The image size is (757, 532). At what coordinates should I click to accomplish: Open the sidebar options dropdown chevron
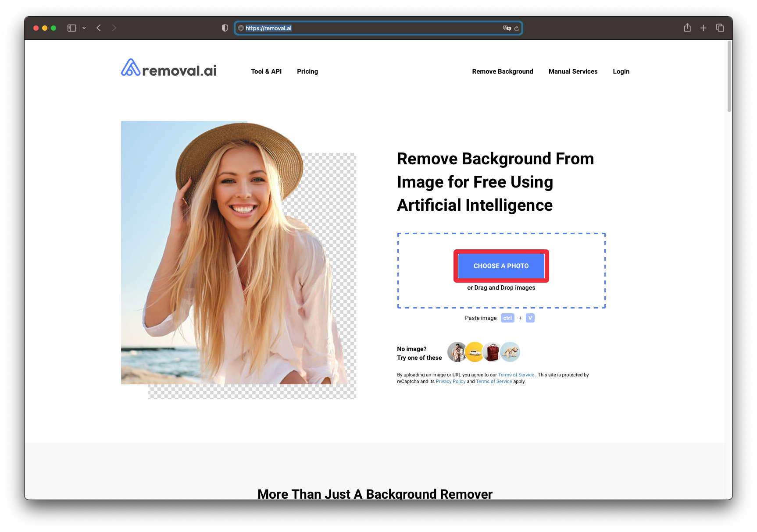click(84, 28)
